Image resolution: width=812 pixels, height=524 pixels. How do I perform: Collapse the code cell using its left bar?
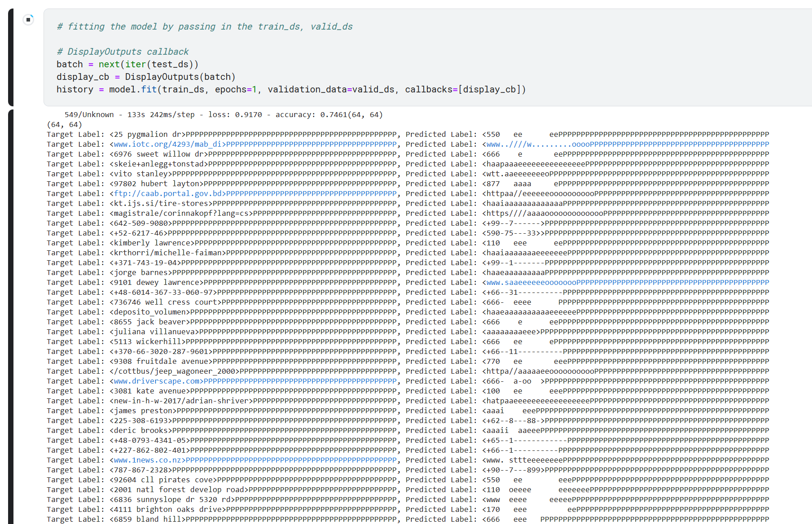(x=11, y=57)
